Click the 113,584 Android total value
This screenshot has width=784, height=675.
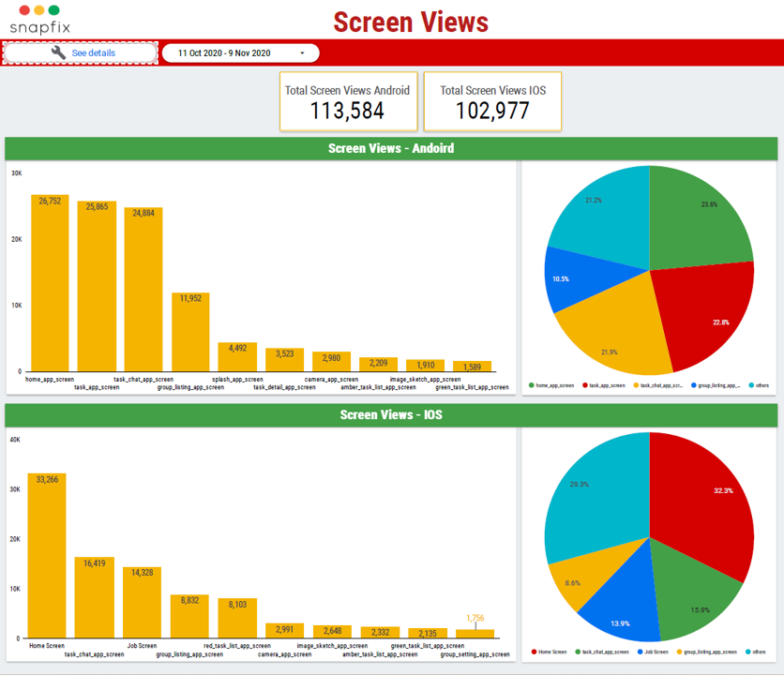(348, 111)
